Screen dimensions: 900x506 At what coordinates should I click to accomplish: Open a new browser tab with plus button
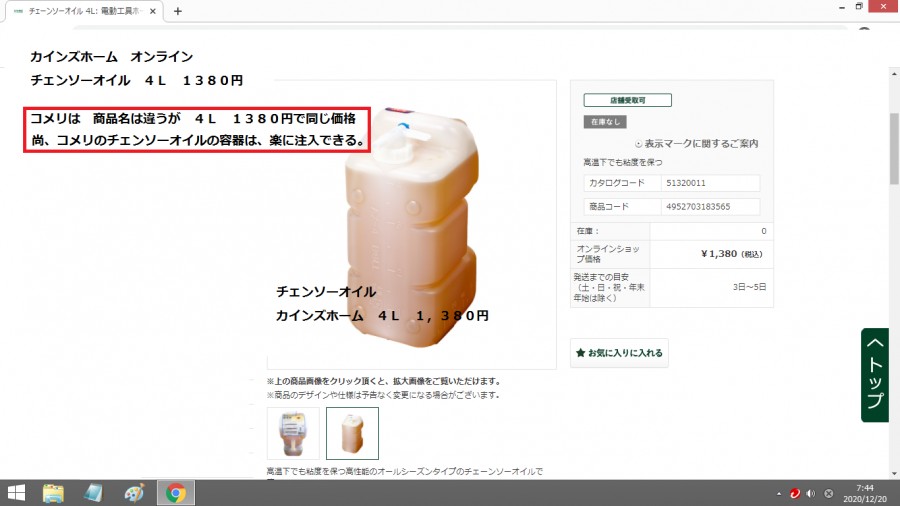(x=177, y=11)
